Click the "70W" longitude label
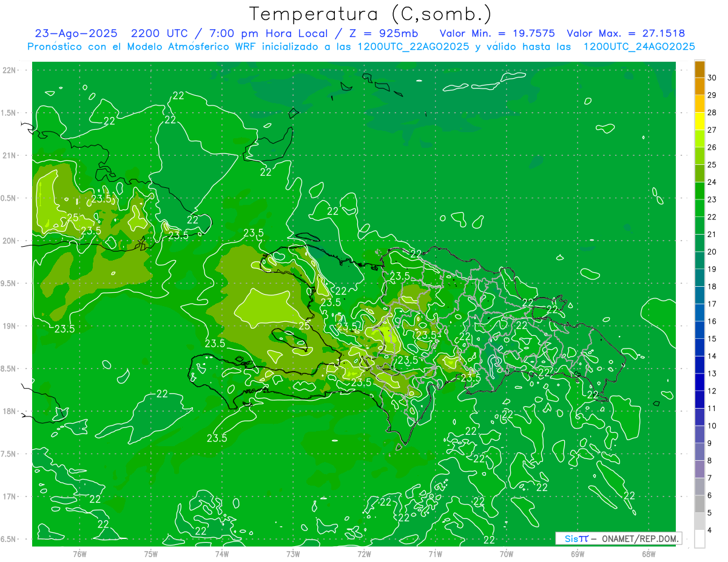The height and width of the screenshot is (562, 728). pos(507,554)
